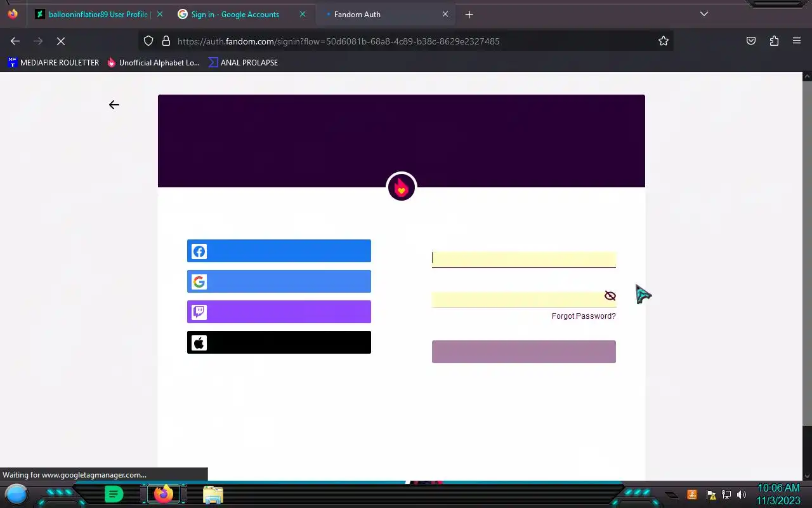
Task: Click the Firefox taskbar icon
Action: pyautogui.click(x=164, y=494)
